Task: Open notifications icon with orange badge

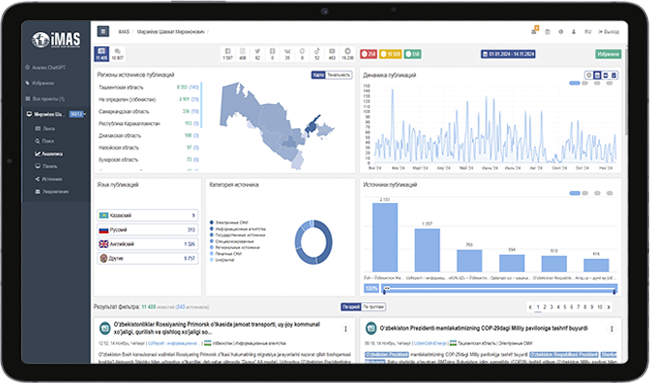Action: pos(534,31)
